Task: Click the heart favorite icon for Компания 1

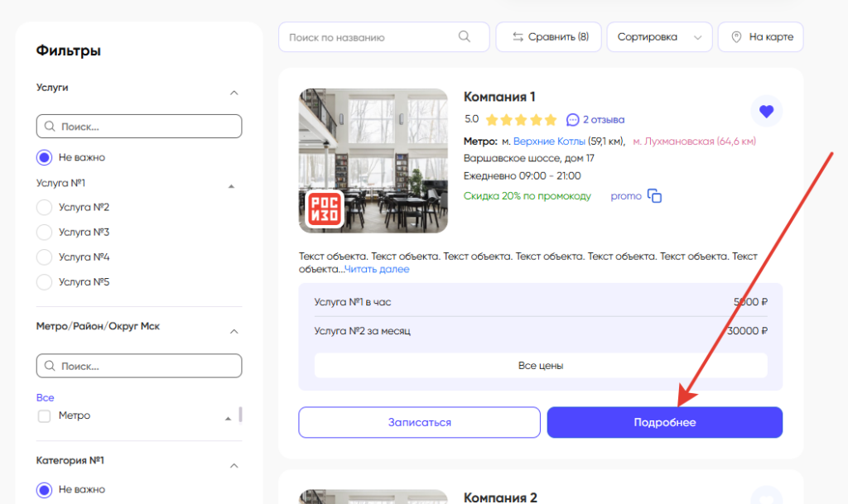Action: tap(766, 111)
